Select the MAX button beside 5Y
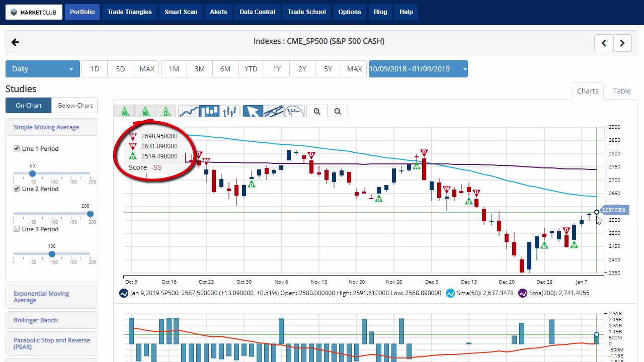The height and width of the screenshot is (362, 644). [x=355, y=69]
